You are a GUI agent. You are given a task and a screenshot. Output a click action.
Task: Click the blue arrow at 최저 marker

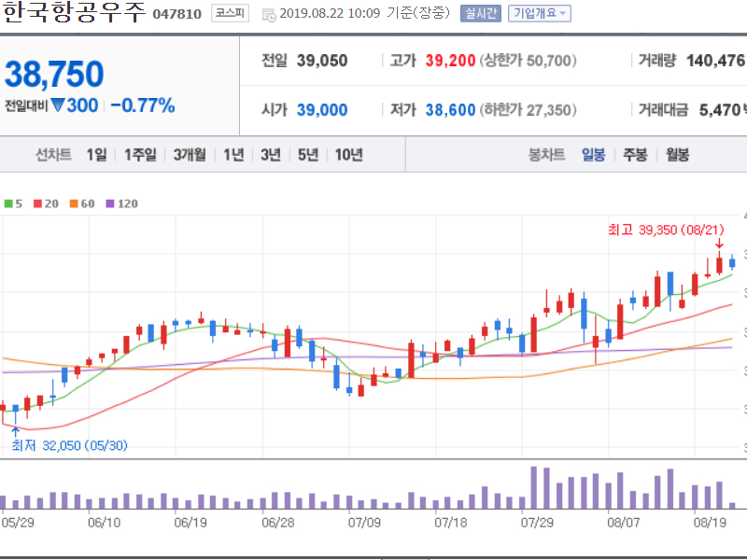click(x=15, y=430)
